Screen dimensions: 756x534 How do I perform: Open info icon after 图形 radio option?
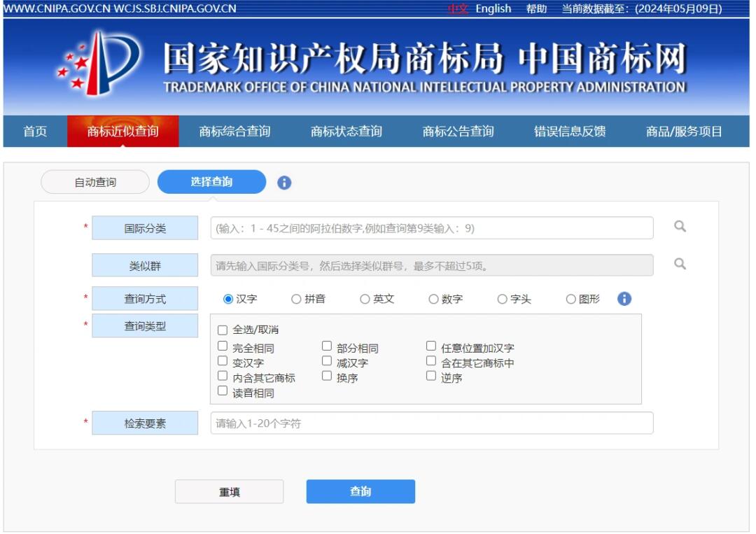click(x=624, y=299)
